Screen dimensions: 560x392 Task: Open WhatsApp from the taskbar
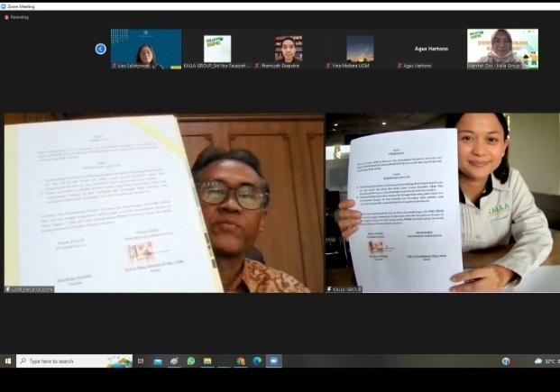191,361
